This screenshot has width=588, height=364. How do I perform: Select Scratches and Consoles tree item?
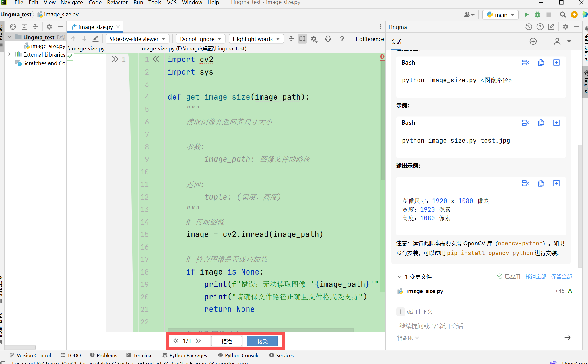[x=40, y=63]
